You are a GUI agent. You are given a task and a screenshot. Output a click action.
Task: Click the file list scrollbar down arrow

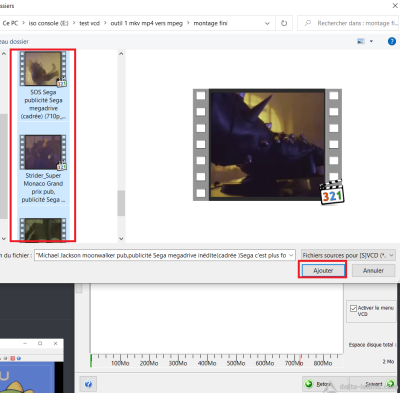coord(121,238)
